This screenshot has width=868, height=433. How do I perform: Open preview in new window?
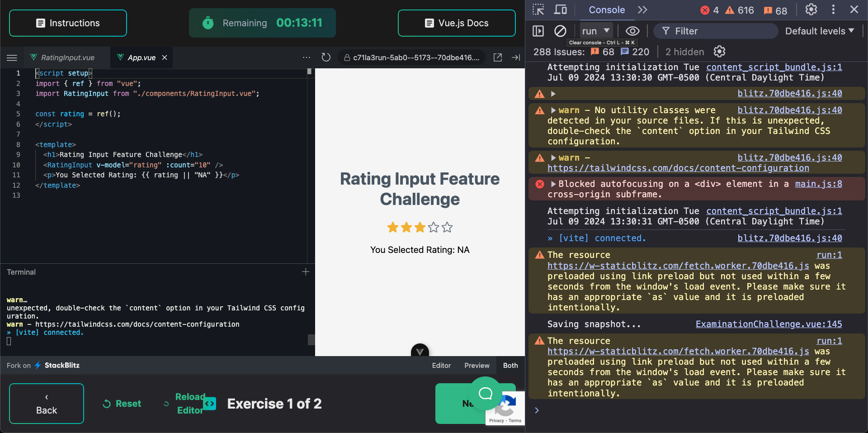(x=498, y=57)
